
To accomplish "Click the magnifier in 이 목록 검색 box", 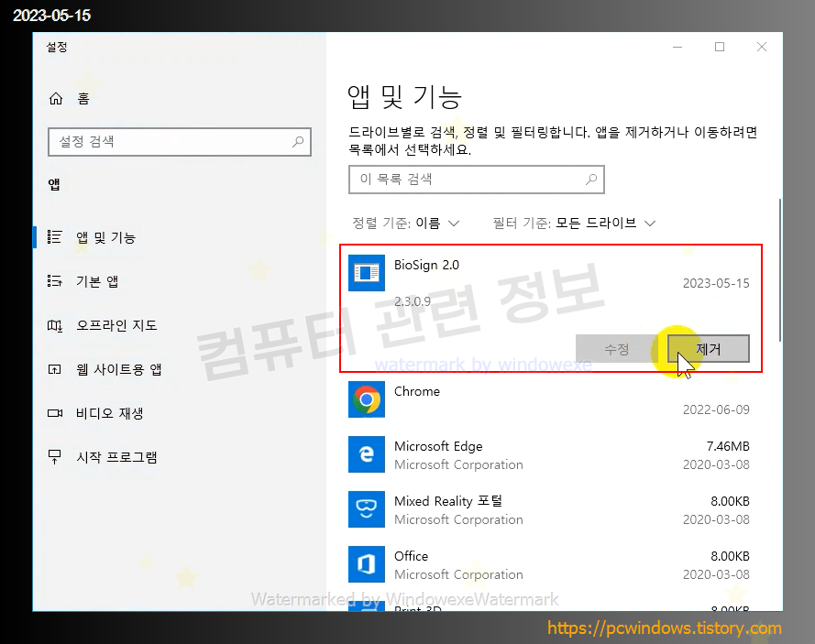I will pos(591,180).
